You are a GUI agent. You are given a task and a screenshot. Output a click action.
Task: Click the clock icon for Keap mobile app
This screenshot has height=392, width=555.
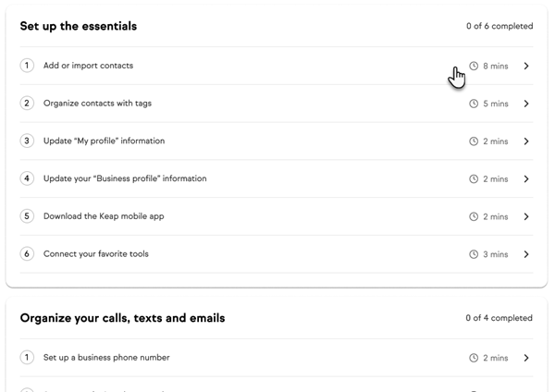pos(474,216)
